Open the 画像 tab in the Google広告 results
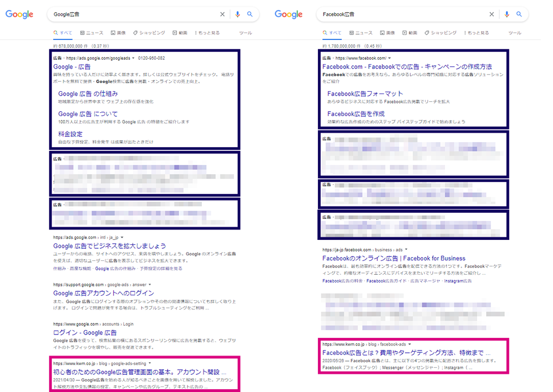Image resolution: width=553 pixels, height=392 pixels. click(118, 33)
